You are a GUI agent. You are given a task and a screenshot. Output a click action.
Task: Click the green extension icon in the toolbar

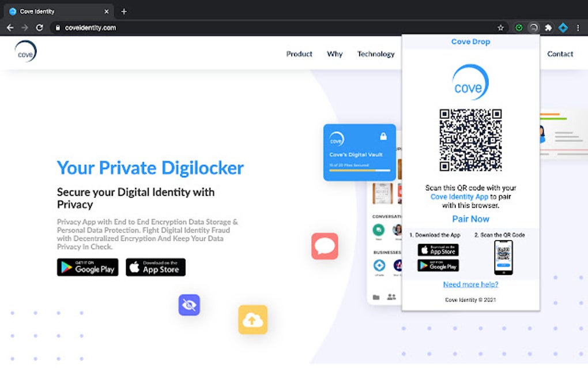[x=519, y=27]
